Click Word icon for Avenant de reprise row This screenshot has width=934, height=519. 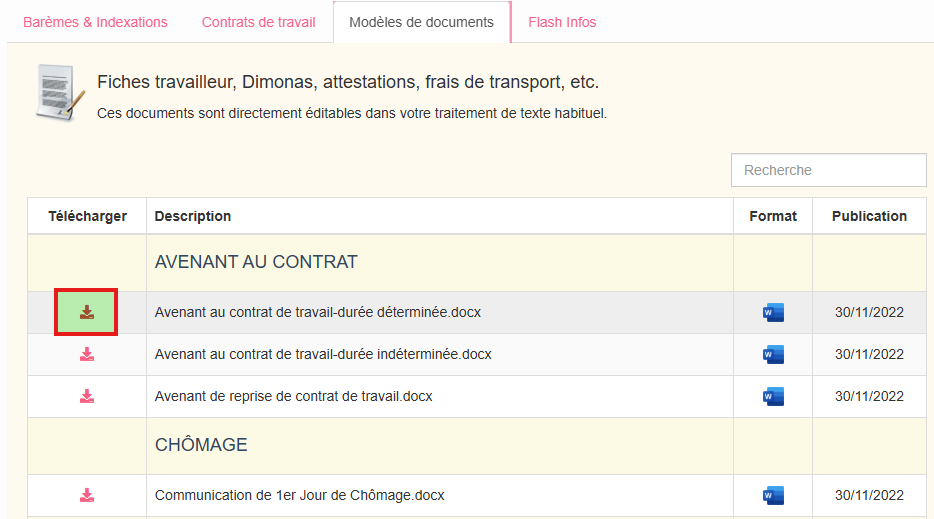pos(772,397)
